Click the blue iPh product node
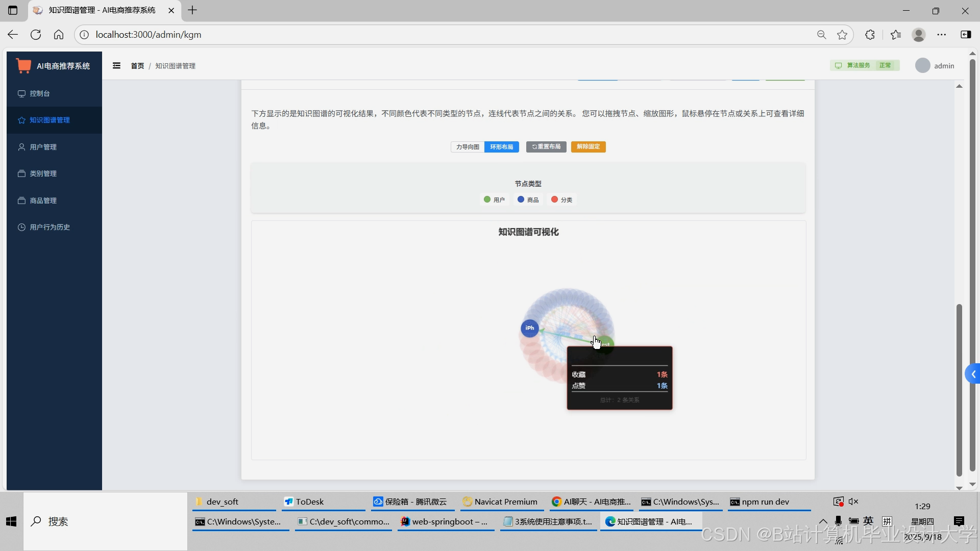Image resolution: width=980 pixels, height=551 pixels. click(x=529, y=328)
